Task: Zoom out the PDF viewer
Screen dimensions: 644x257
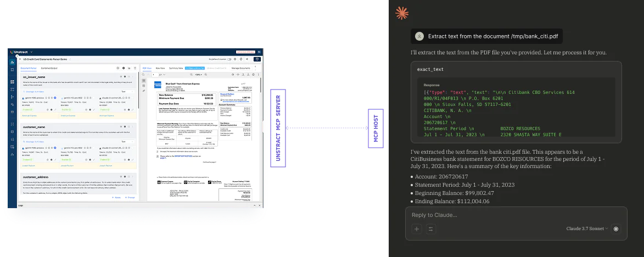Action: pyautogui.click(x=192, y=75)
